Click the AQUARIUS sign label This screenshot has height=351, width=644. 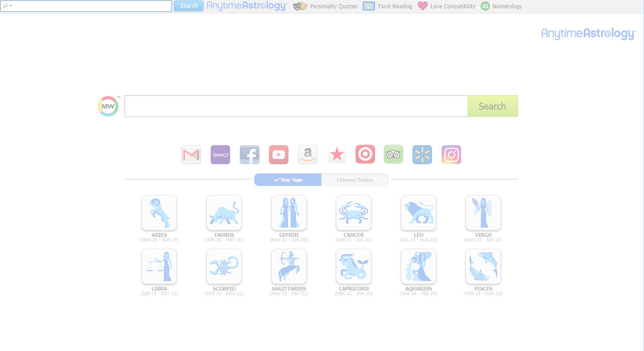(x=419, y=289)
